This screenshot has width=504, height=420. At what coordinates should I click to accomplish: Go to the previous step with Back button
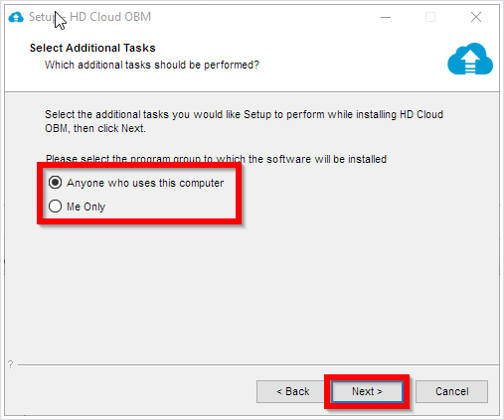click(x=292, y=391)
